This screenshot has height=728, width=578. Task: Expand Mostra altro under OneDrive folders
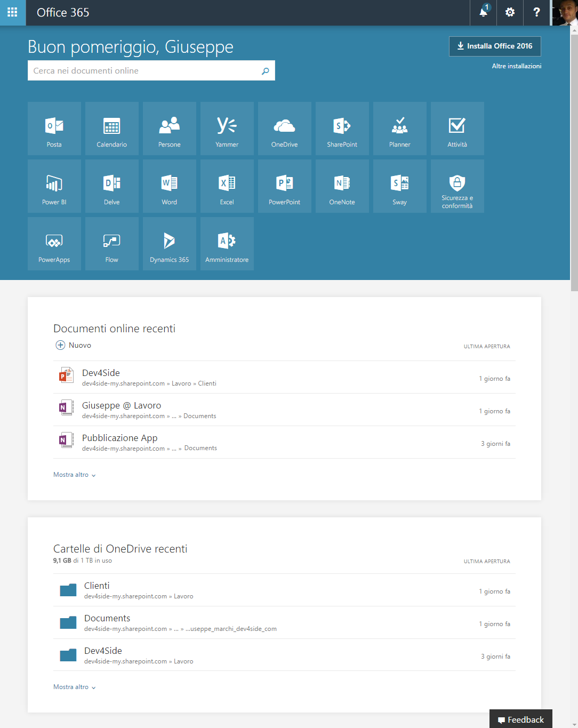point(75,687)
